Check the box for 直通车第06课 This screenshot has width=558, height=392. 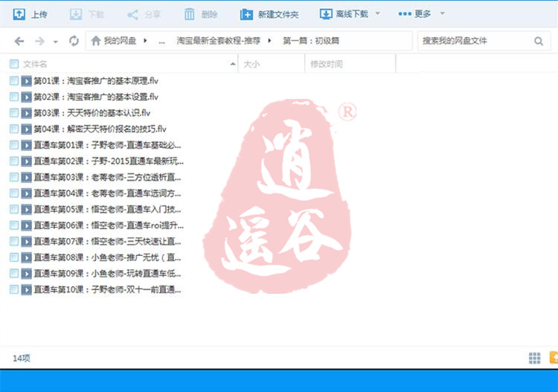[14, 225]
